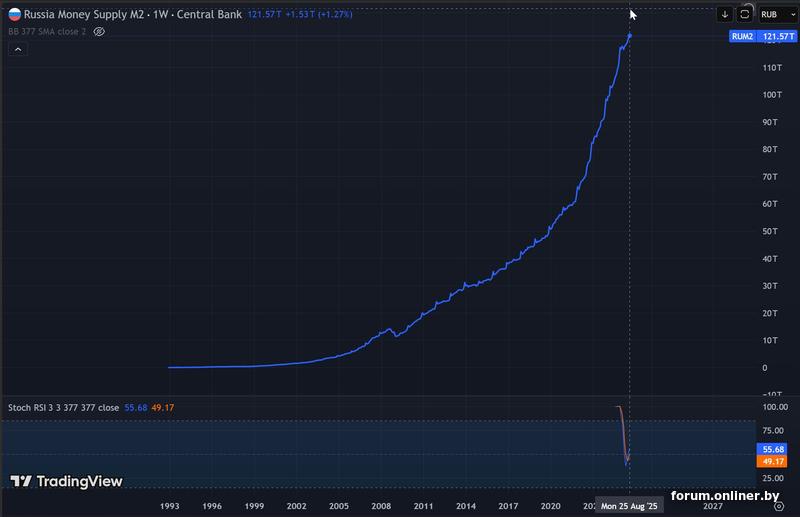Click the 75.00 Stoch RSI scale label

tap(773, 431)
